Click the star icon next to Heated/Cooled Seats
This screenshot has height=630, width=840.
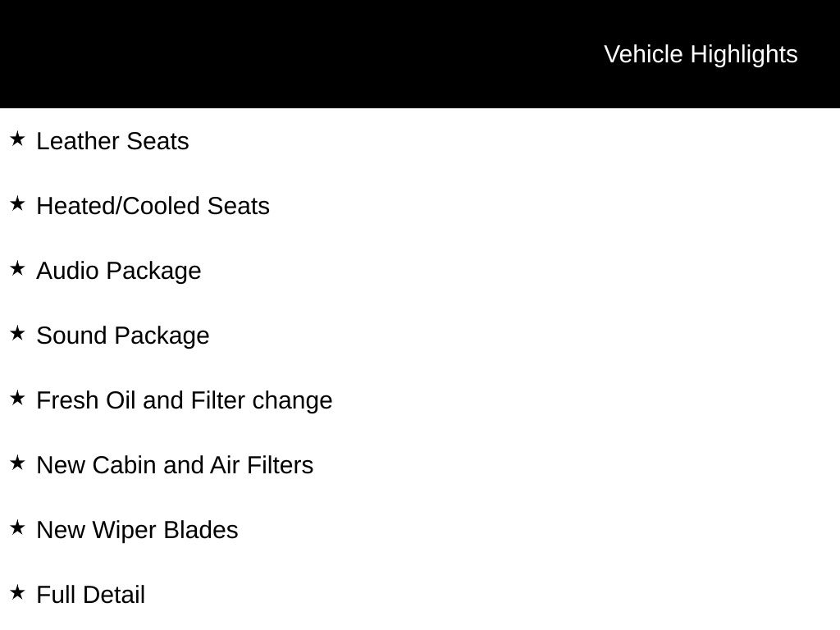17,203
